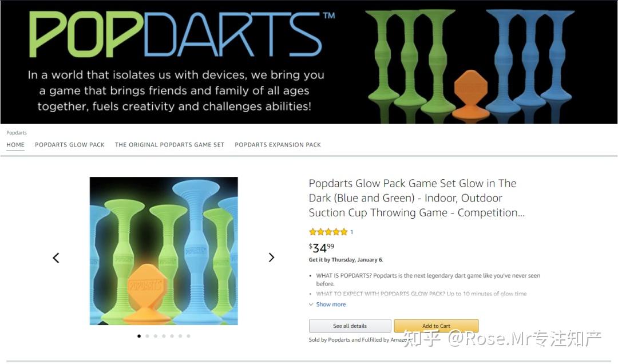Viewport: 618px width, 364px height.
Task: Switch to Popdarts Glow Pack tab
Action: pyautogui.click(x=70, y=145)
